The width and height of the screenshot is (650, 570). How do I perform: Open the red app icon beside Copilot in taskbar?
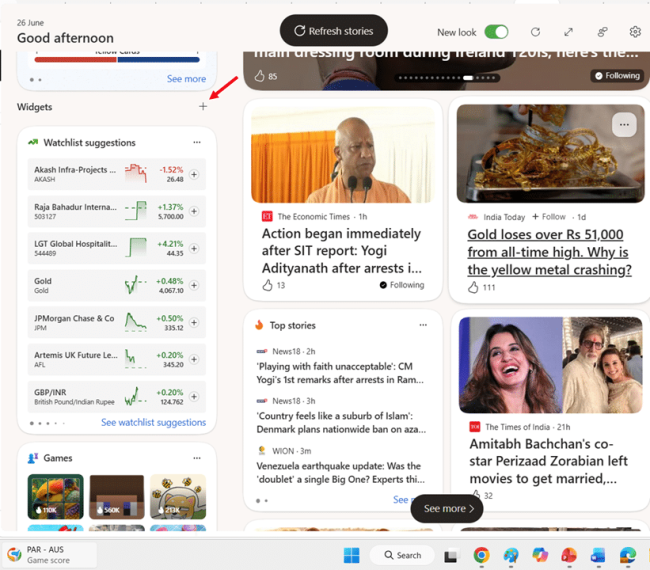pyautogui.click(x=569, y=555)
